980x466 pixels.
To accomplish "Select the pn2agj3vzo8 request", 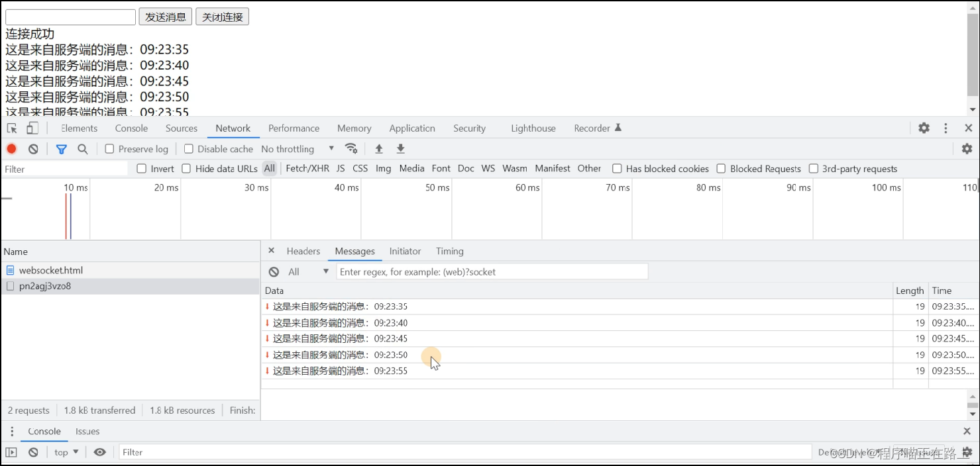I will (130, 286).
